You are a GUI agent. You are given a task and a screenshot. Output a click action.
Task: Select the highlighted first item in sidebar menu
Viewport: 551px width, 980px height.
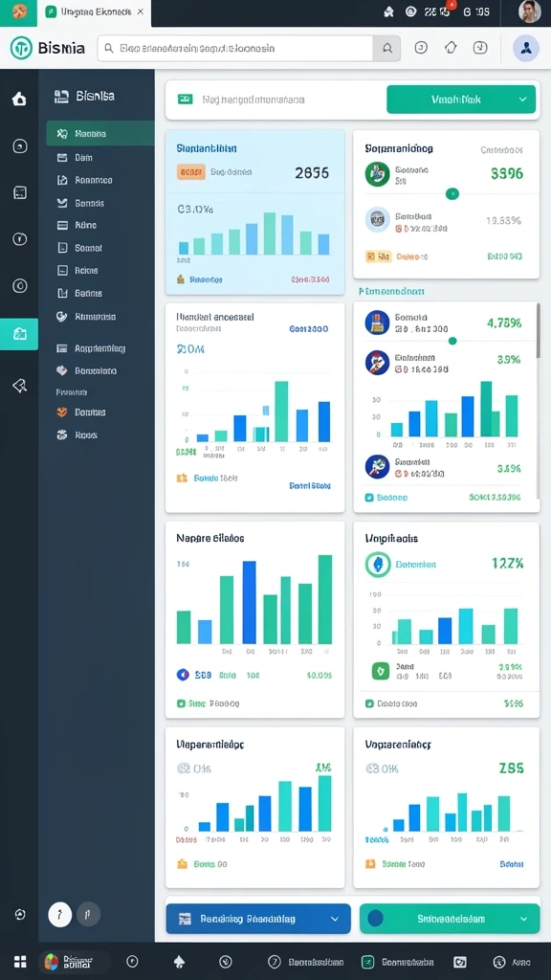[x=99, y=133]
